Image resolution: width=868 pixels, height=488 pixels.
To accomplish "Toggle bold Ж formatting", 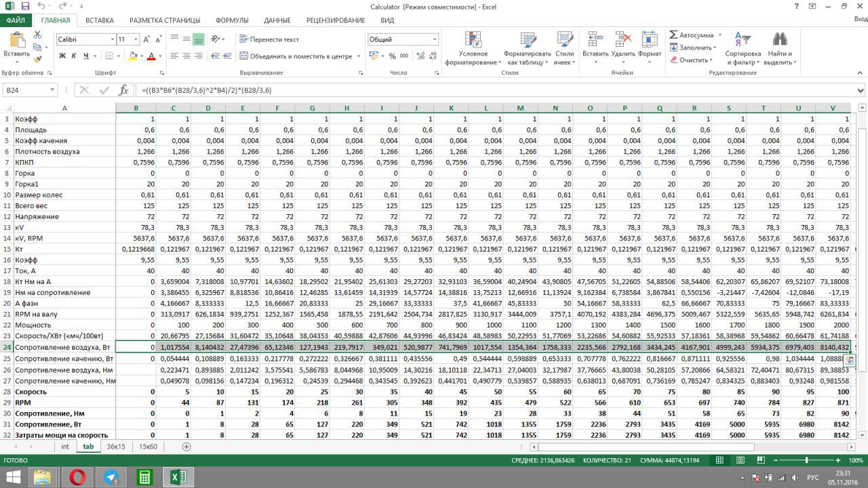I will 62,56.
